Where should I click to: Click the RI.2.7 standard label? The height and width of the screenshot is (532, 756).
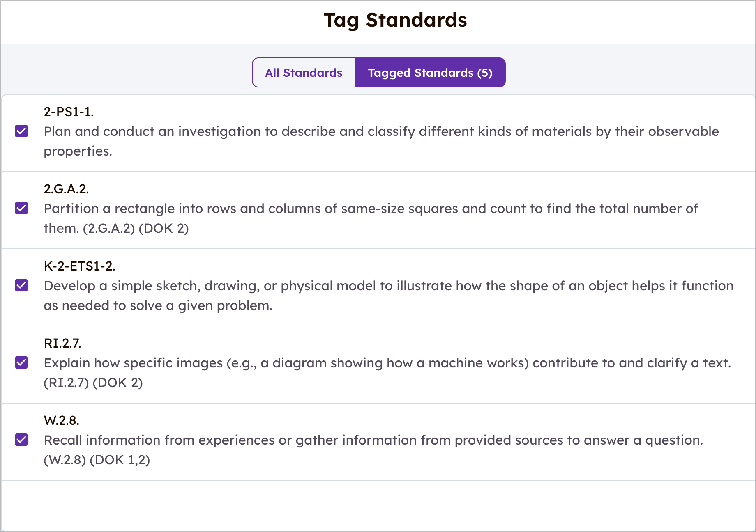tap(62, 343)
